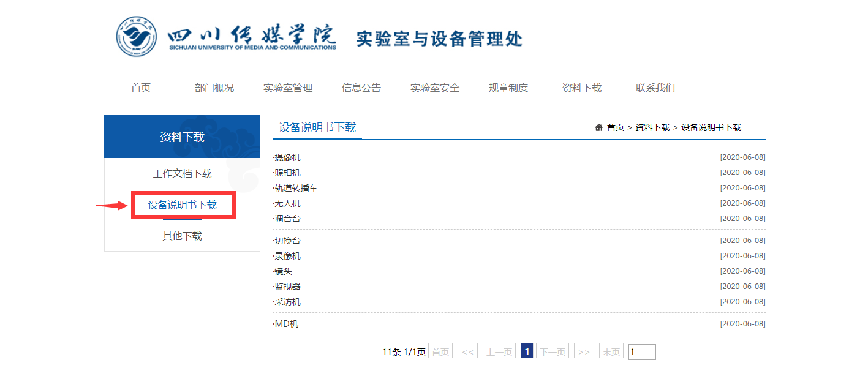
Task: Select 其他下载 in the sidebar
Action: (x=182, y=236)
